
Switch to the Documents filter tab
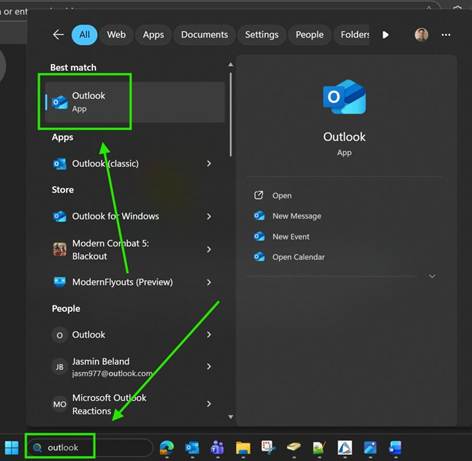pyautogui.click(x=204, y=35)
